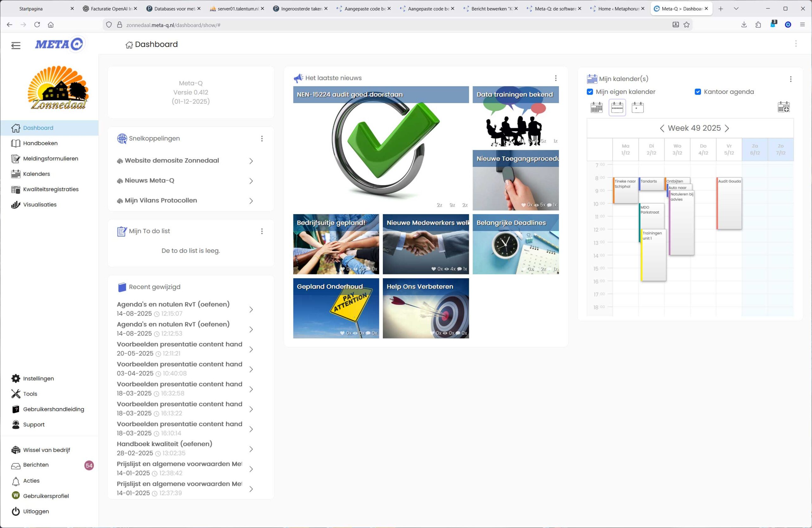Open Visualisaties from the sidebar
The image size is (812, 528).
click(x=40, y=205)
